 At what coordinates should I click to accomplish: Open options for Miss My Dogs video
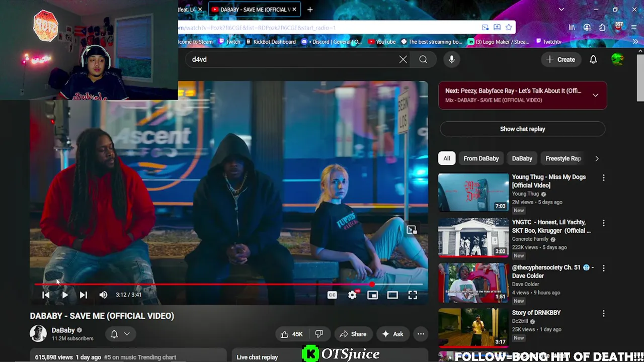tap(603, 177)
